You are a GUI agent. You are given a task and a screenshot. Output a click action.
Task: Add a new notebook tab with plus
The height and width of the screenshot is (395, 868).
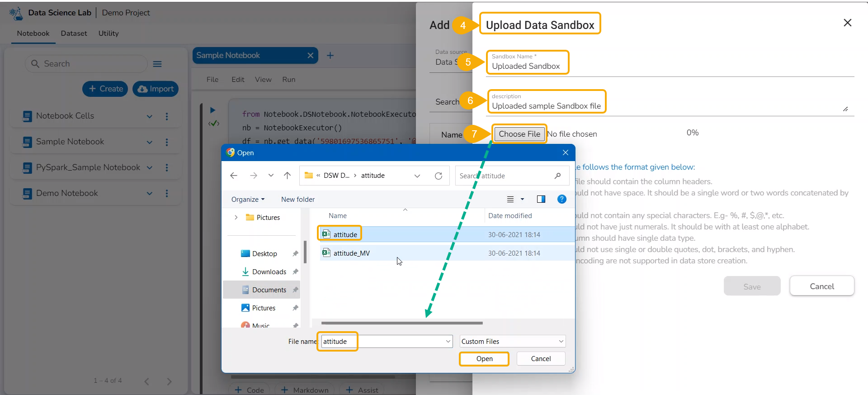click(x=330, y=55)
